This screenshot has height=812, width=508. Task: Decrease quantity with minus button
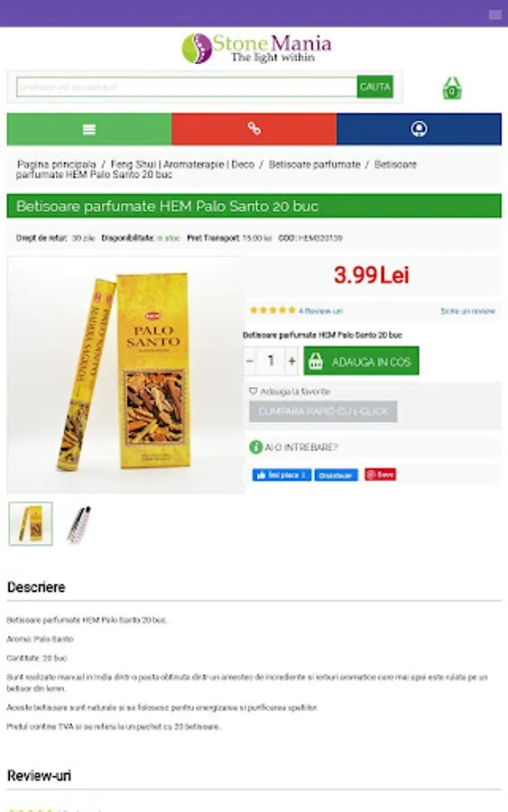point(250,361)
